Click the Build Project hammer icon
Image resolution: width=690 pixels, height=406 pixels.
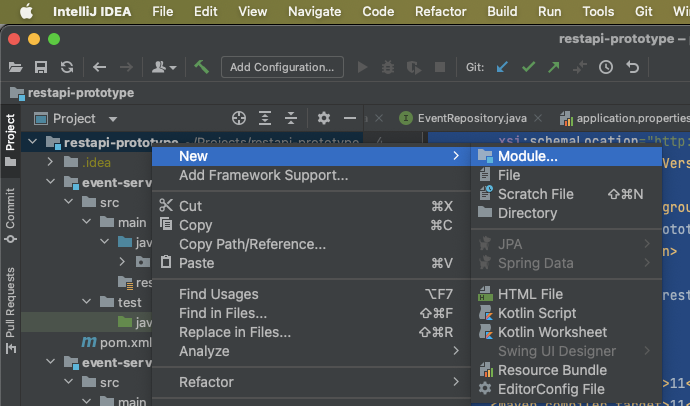coord(202,67)
